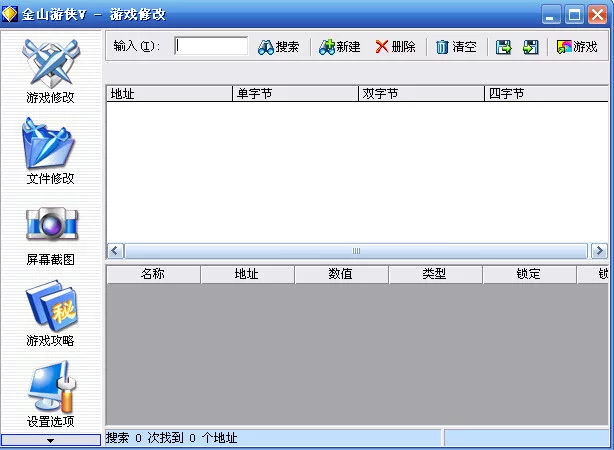Click the 游戏 (game) toolbar button
This screenshot has height=450, width=614.
click(x=577, y=47)
